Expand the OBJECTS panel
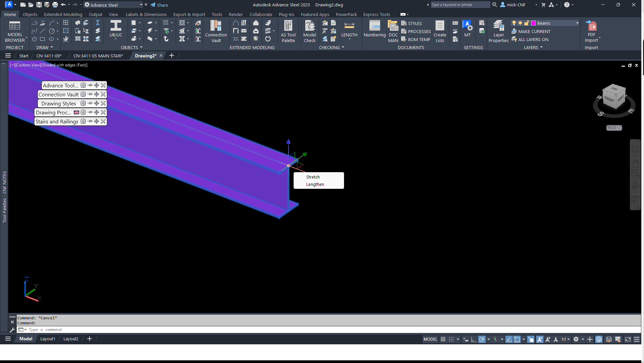 [x=132, y=47]
